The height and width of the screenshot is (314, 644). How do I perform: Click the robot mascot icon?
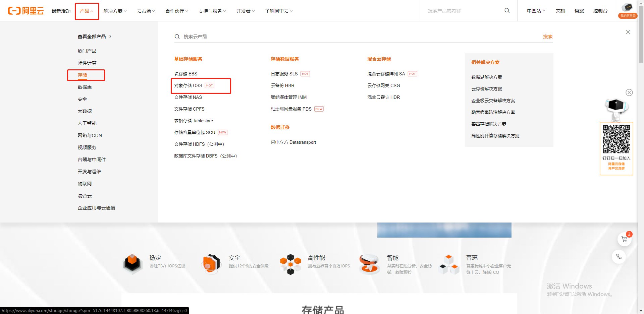(x=616, y=109)
